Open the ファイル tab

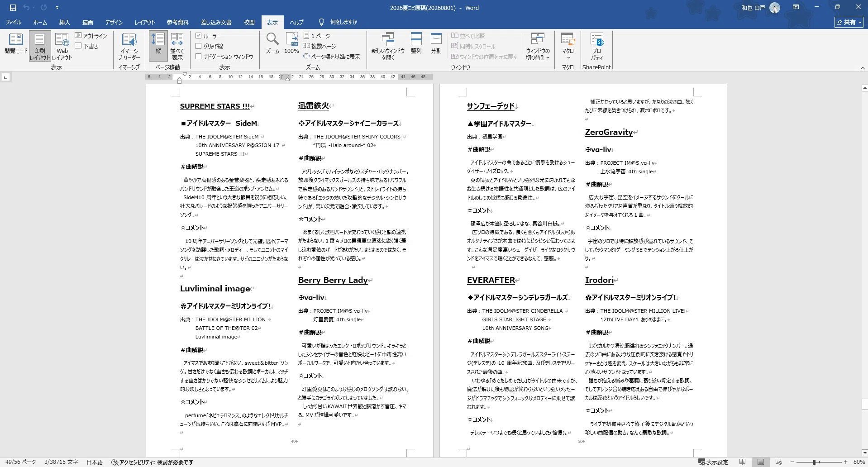(13, 22)
